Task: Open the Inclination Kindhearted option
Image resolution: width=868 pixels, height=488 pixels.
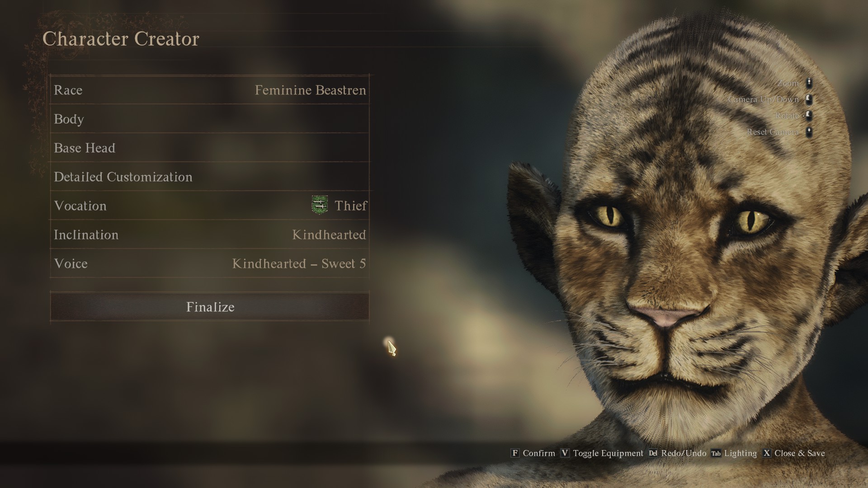Action: pyautogui.click(x=210, y=235)
